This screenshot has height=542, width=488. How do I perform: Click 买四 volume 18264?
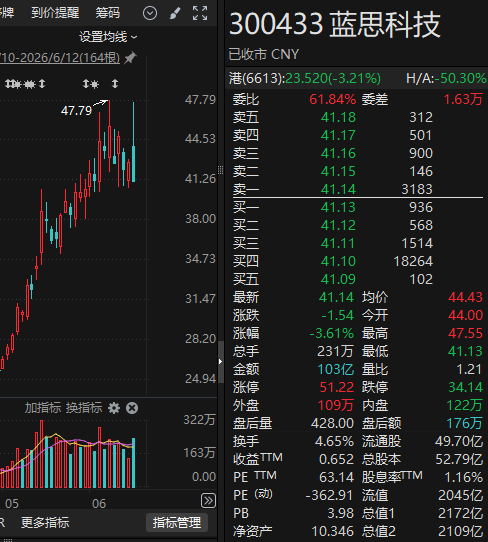point(413,261)
